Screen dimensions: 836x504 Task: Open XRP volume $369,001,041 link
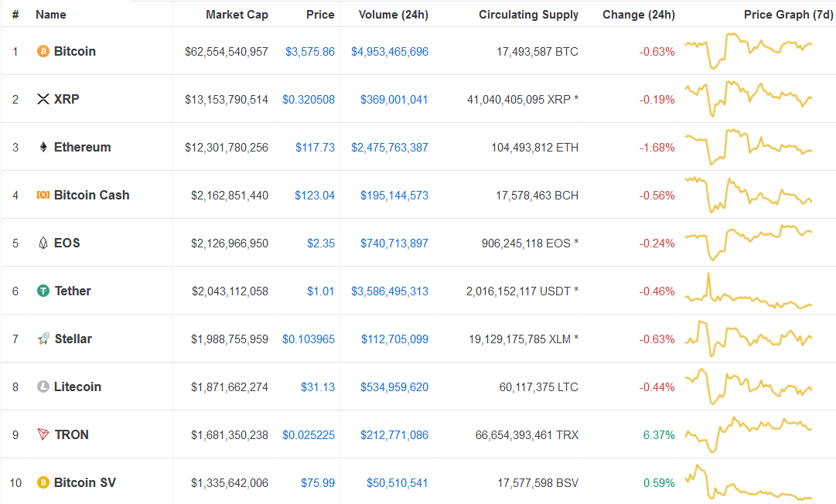pyautogui.click(x=394, y=100)
